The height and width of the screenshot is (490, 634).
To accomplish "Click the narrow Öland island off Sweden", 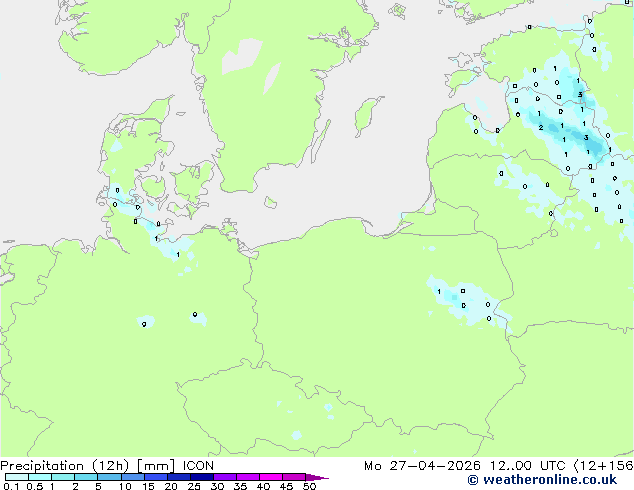I will (x=321, y=141).
